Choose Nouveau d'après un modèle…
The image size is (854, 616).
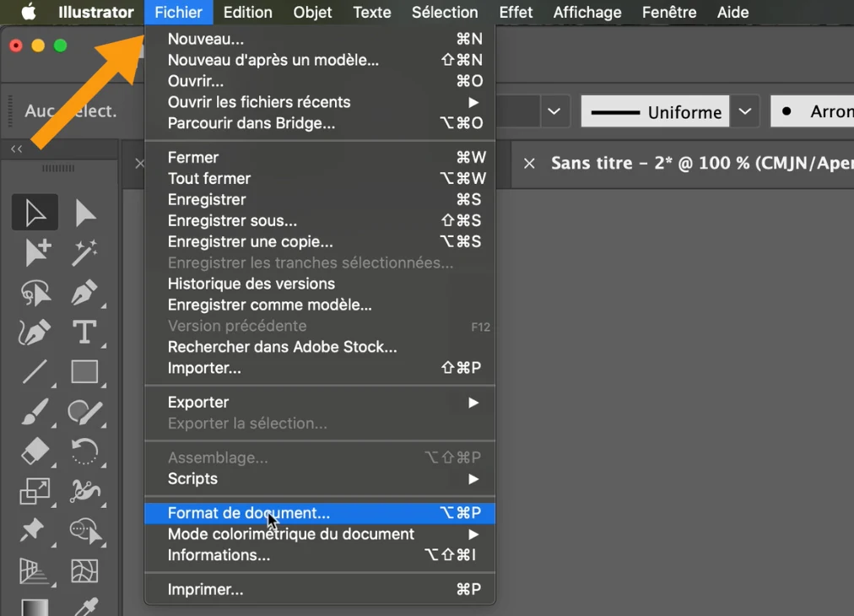320,60
